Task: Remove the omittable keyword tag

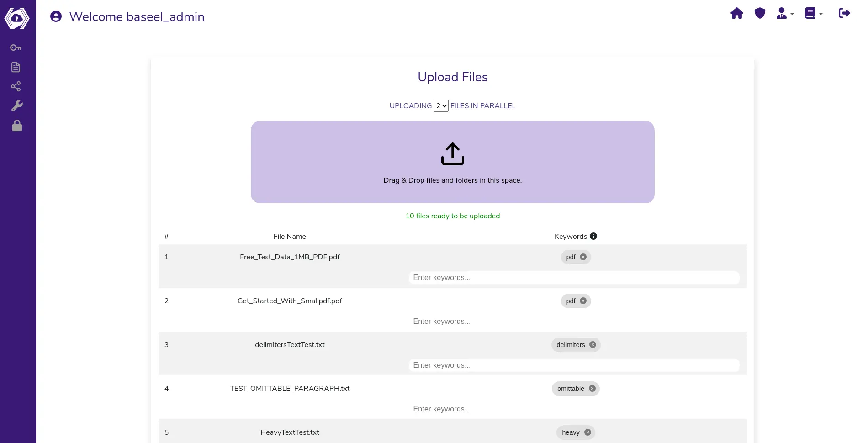Action: point(592,389)
